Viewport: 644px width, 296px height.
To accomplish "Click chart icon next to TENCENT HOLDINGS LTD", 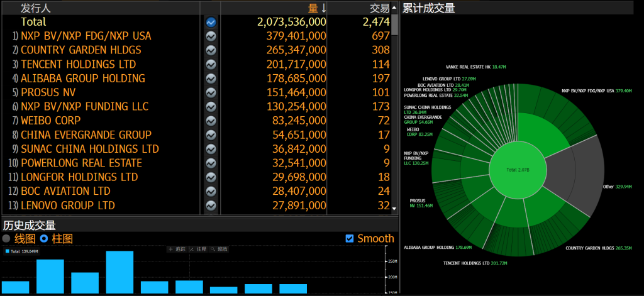I will point(211,65).
